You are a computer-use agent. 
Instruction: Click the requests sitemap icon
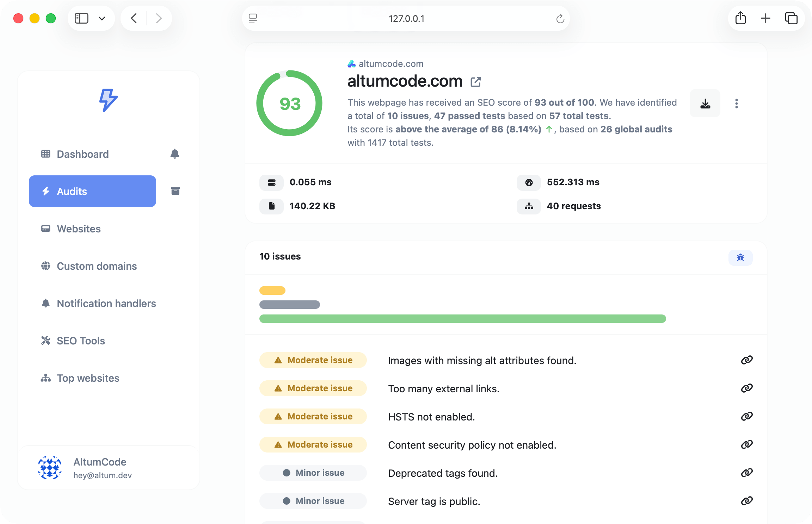[x=529, y=206]
